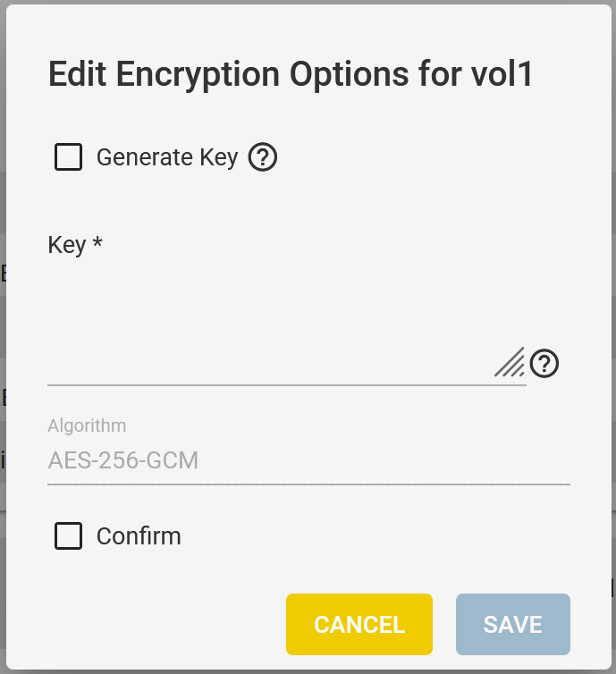Click the 'Edit Encryption Options for vol1' title

(x=291, y=74)
